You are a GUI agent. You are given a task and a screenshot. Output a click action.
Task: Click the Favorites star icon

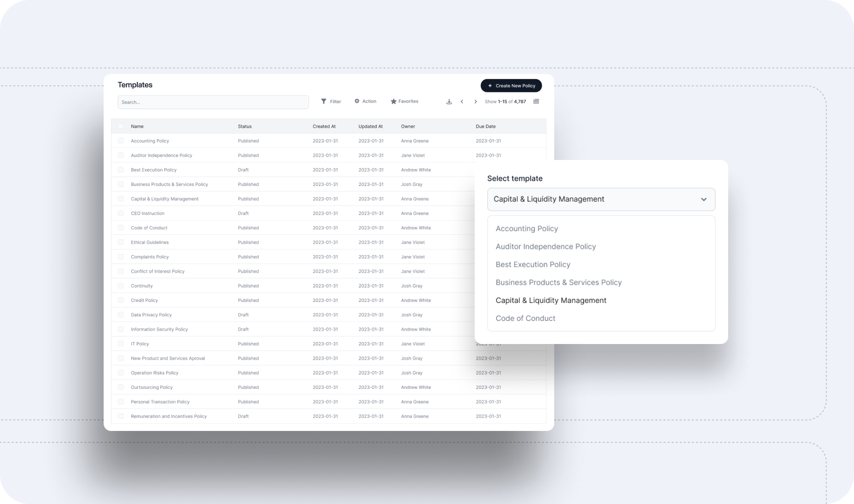tap(394, 101)
